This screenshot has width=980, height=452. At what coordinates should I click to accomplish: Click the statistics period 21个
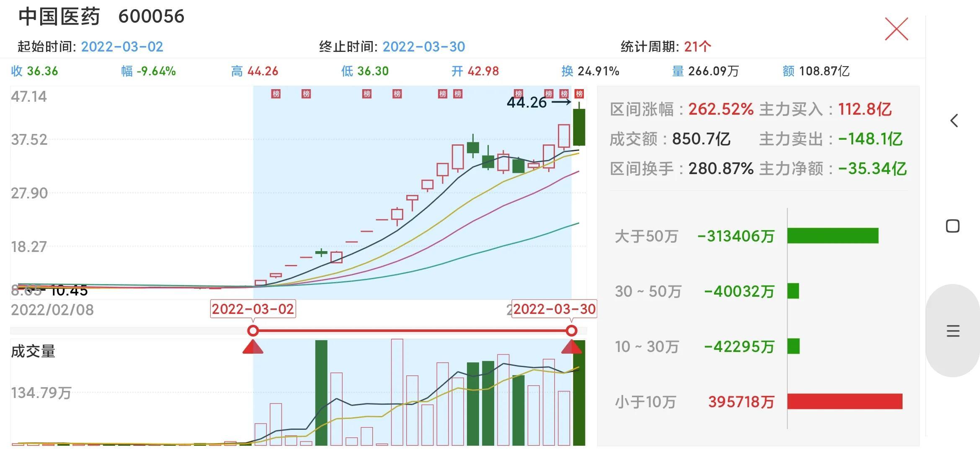(697, 46)
